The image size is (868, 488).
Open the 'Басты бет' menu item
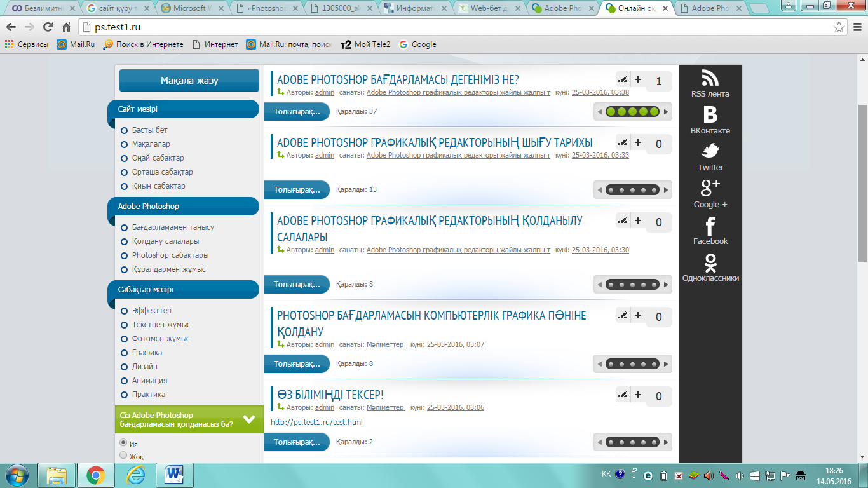pos(149,130)
